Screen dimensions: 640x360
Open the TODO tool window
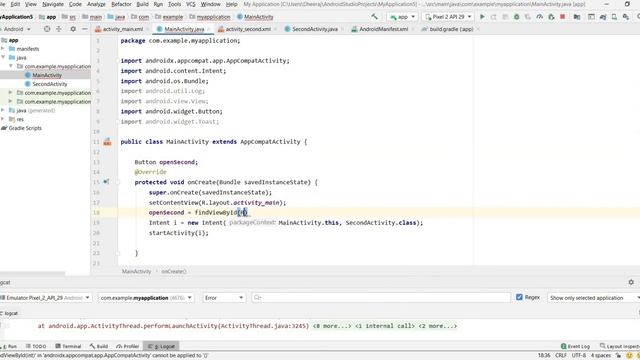tap(36, 346)
